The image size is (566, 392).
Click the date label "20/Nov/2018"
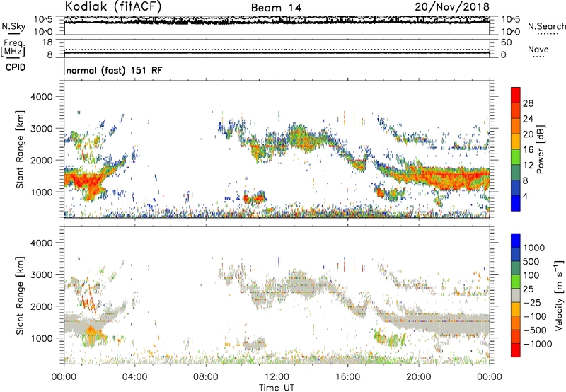(x=452, y=7)
